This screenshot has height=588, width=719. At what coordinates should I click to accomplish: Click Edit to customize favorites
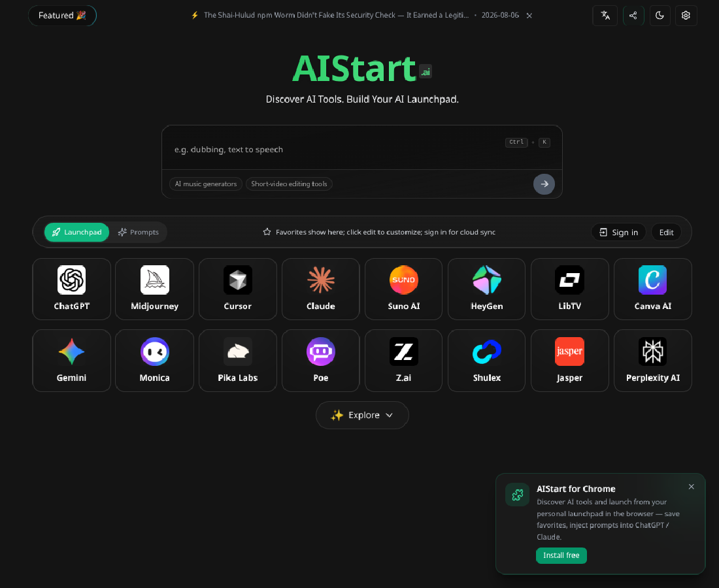coord(666,233)
